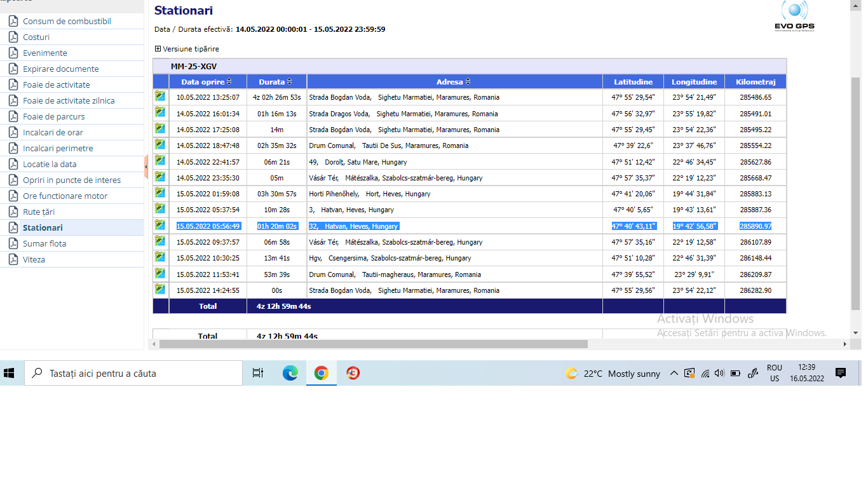Viewport: 868px width, 488px height.
Task: Click the PDF icon beside Consum de combustibil
Action: [13, 21]
